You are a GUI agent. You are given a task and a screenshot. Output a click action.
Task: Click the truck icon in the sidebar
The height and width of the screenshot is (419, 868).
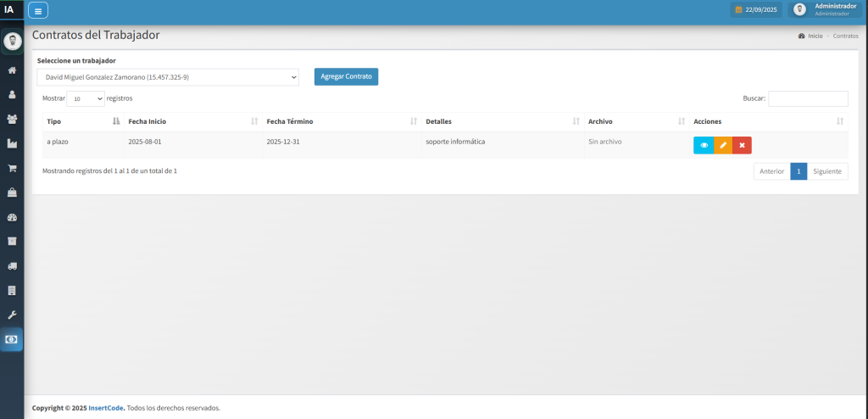12,265
